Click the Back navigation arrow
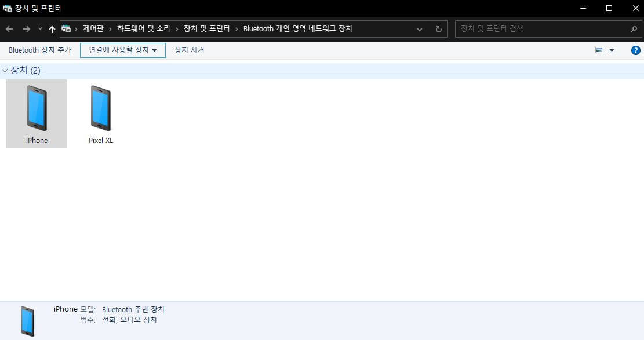This screenshot has width=644, height=340. tap(9, 28)
